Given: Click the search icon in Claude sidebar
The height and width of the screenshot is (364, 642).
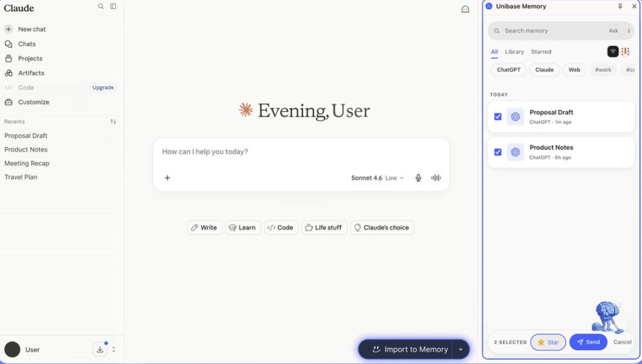Looking at the screenshot, I should pyautogui.click(x=101, y=6).
